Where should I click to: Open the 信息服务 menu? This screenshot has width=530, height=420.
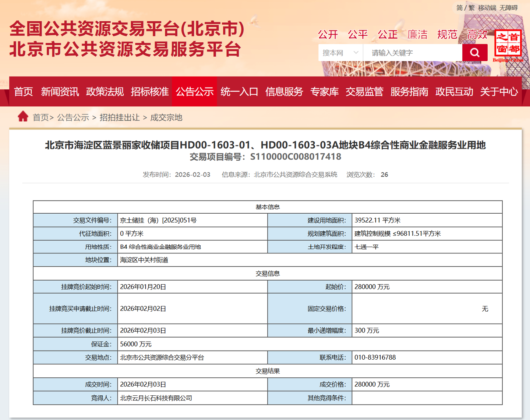pyautogui.click(x=284, y=92)
